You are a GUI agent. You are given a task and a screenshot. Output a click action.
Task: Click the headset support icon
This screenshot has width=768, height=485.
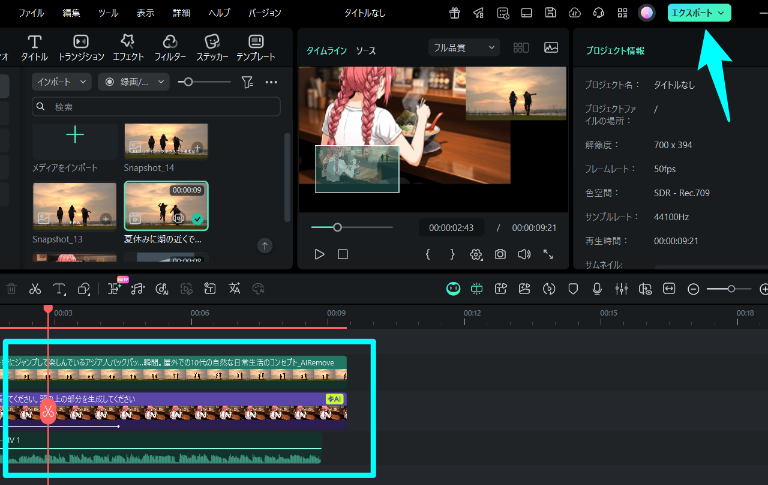[x=599, y=13]
